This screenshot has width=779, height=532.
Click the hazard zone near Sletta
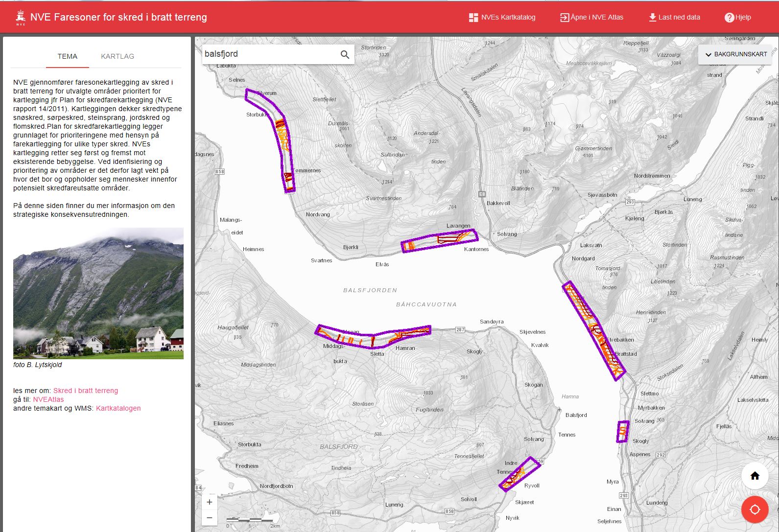[x=374, y=337]
